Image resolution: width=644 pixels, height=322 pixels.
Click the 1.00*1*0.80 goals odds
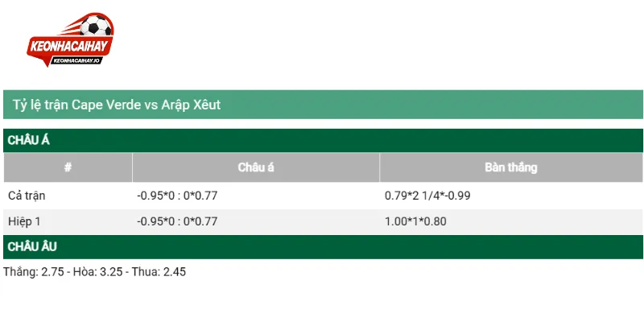[415, 222]
